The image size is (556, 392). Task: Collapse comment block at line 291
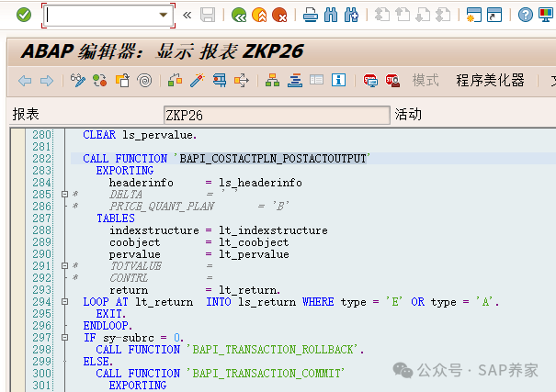[64, 265]
